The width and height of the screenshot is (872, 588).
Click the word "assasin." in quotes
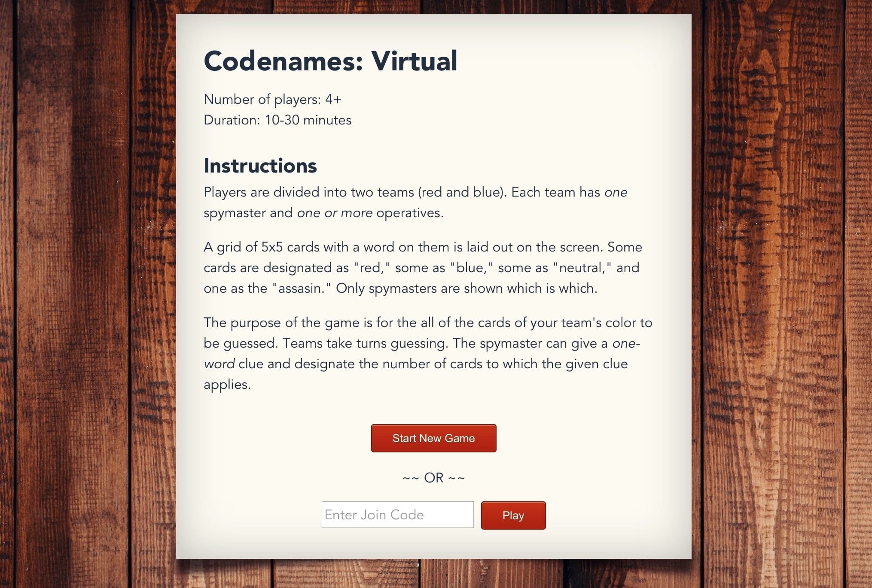click(302, 288)
